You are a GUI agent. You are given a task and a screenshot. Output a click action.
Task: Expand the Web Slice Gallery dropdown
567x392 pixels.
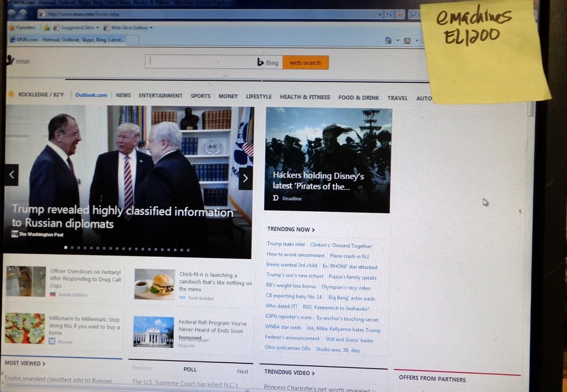[151, 28]
